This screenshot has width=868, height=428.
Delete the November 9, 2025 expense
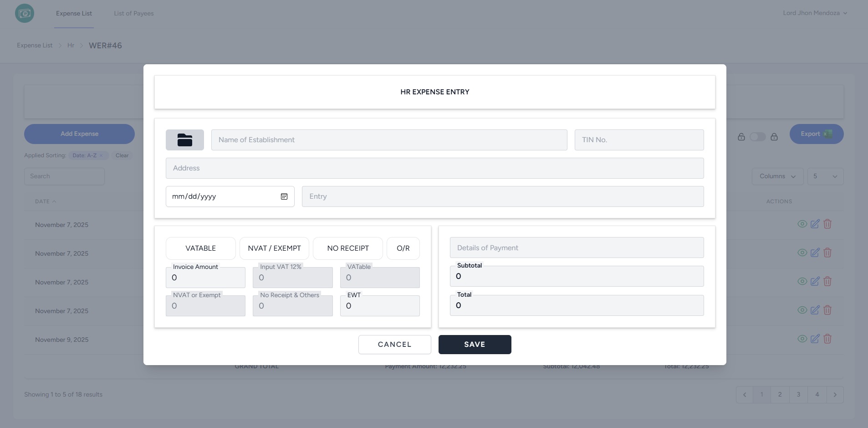pyautogui.click(x=827, y=339)
